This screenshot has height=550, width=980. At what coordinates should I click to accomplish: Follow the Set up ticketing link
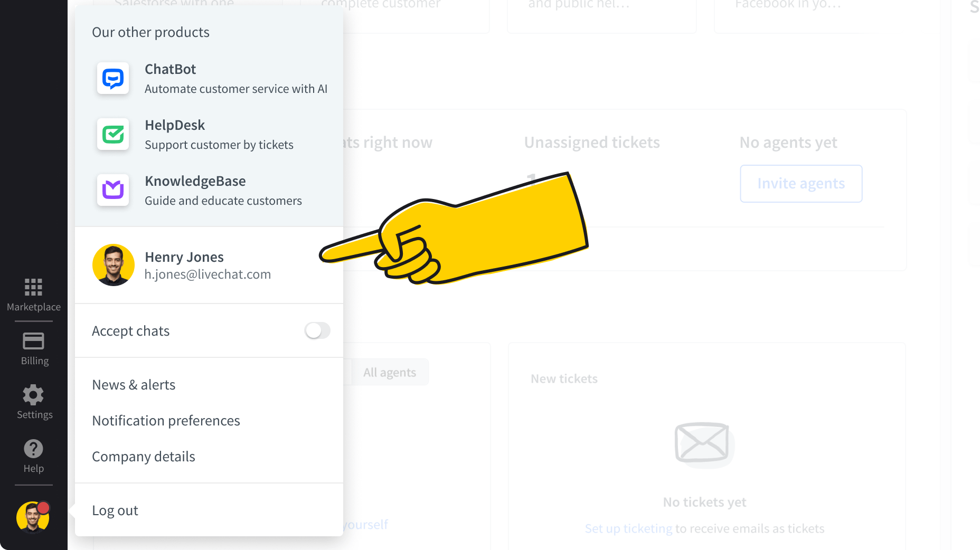pos(628,529)
